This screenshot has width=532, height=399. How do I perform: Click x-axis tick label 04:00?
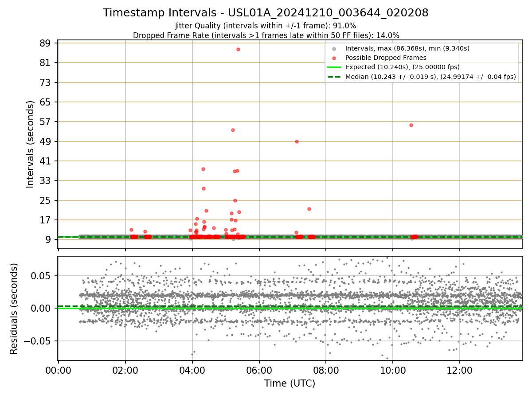(x=192, y=370)
